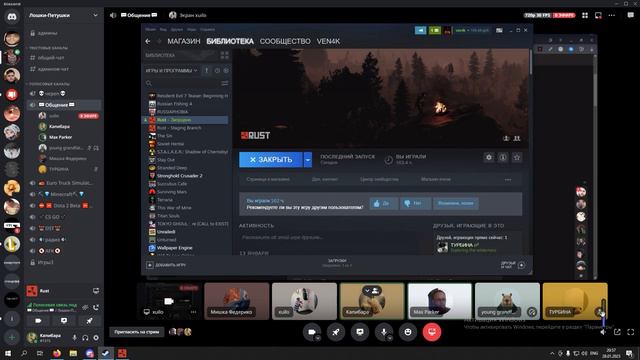640x360 pixels.
Task: Join the Minecraft voice channel
Action: click(x=63, y=194)
